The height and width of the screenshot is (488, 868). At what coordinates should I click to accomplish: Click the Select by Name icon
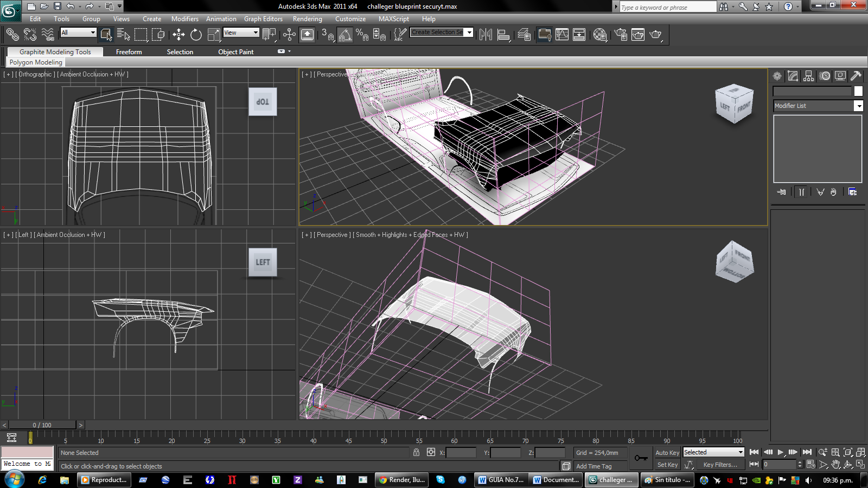click(123, 35)
